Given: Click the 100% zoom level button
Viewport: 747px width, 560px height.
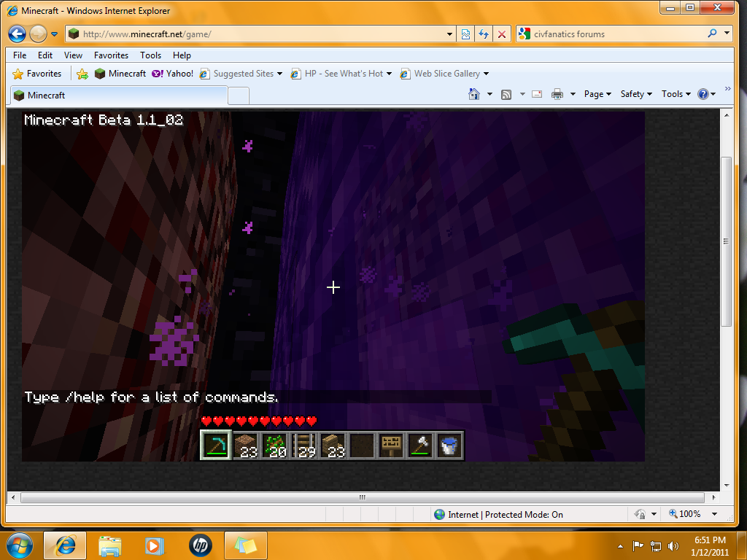Looking at the screenshot, I should coord(684,514).
